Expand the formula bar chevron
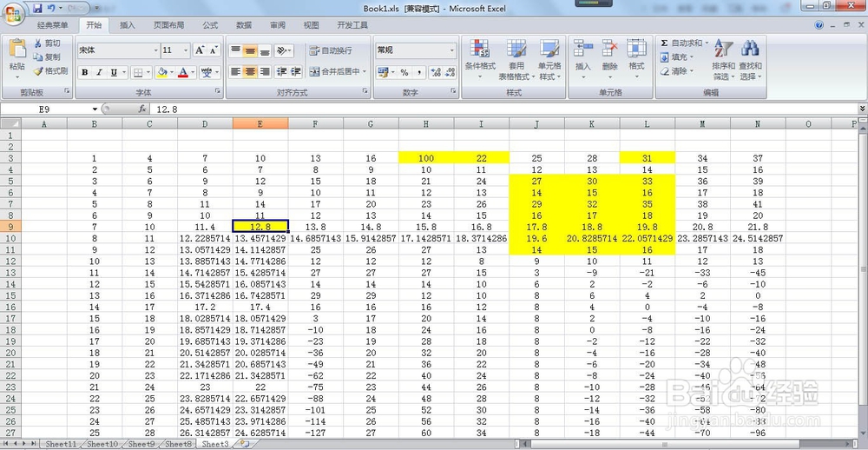 tap(862, 109)
